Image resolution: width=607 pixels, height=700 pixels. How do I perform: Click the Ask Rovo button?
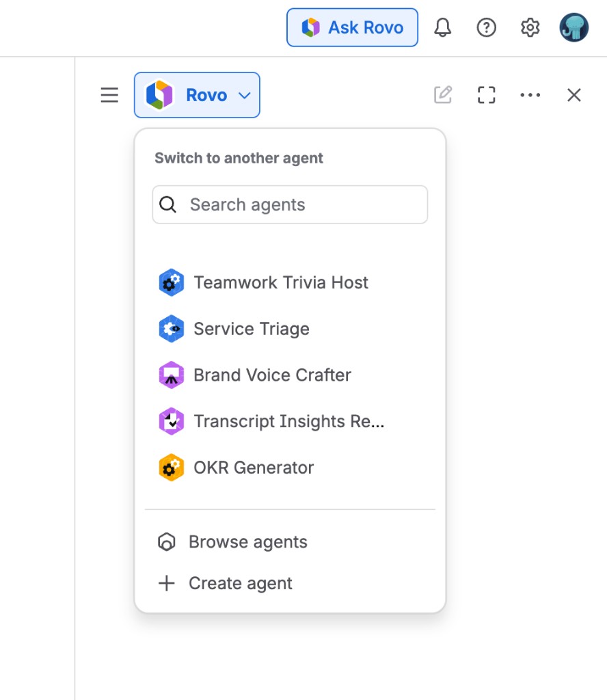[x=352, y=27]
